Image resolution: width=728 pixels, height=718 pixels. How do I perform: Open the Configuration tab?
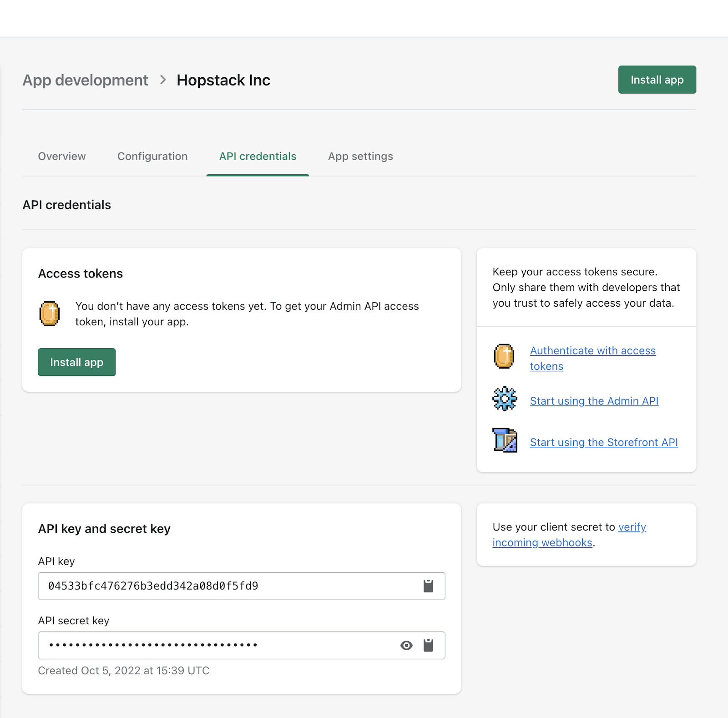(x=152, y=156)
